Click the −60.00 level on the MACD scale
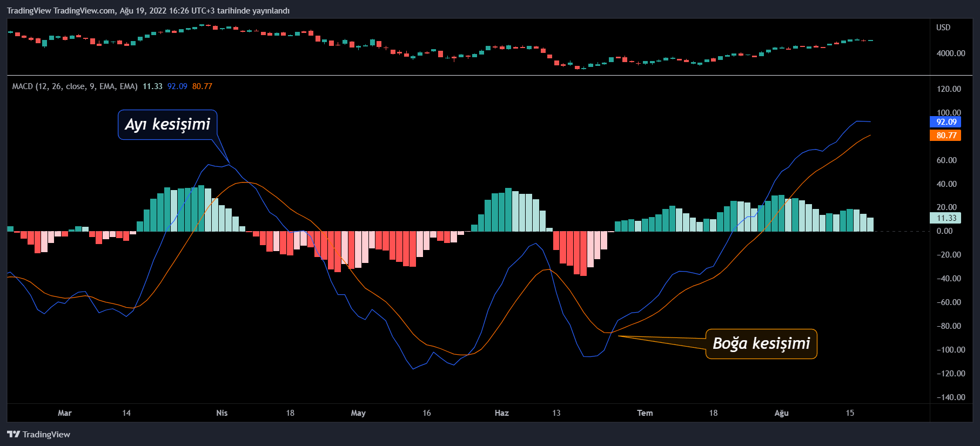The width and height of the screenshot is (980, 446). 949,302
